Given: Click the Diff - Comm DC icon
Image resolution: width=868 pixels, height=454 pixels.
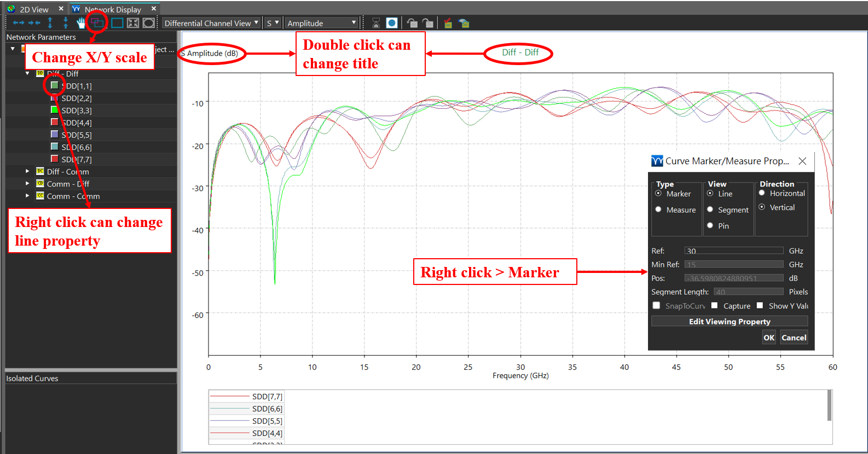Looking at the screenshot, I should (x=40, y=171).
